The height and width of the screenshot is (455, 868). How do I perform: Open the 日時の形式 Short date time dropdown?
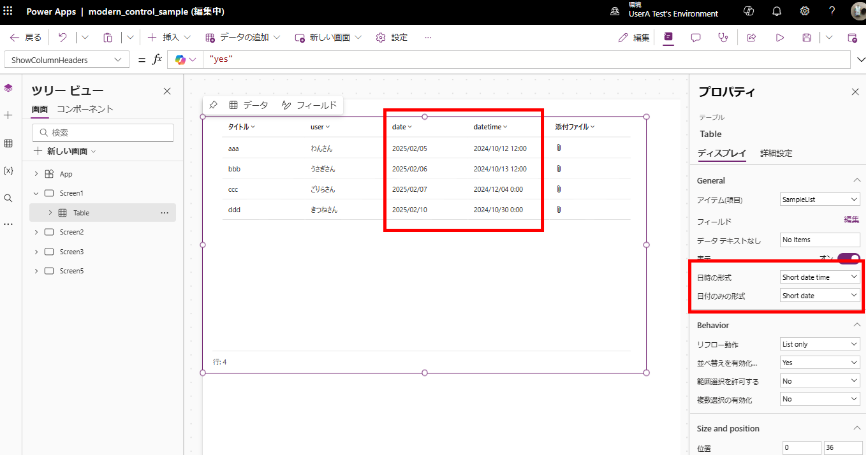[820, 277]
